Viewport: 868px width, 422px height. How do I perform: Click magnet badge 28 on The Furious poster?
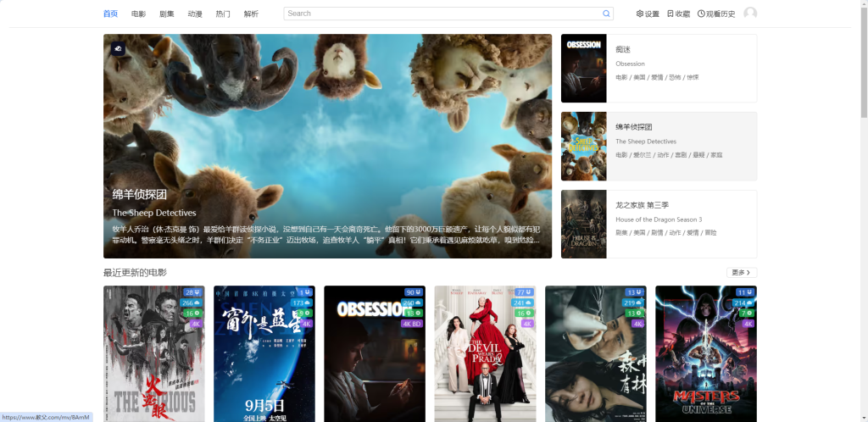coord(192,292)
